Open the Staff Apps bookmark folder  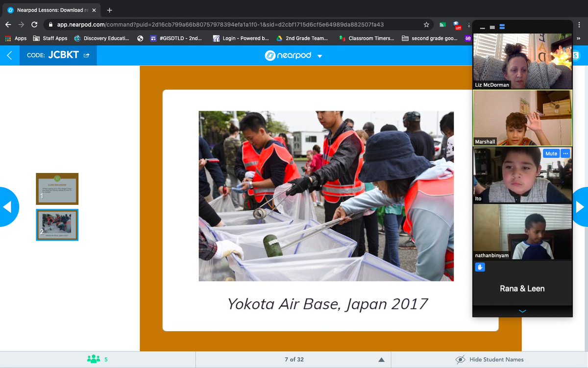tap(50, 38)
